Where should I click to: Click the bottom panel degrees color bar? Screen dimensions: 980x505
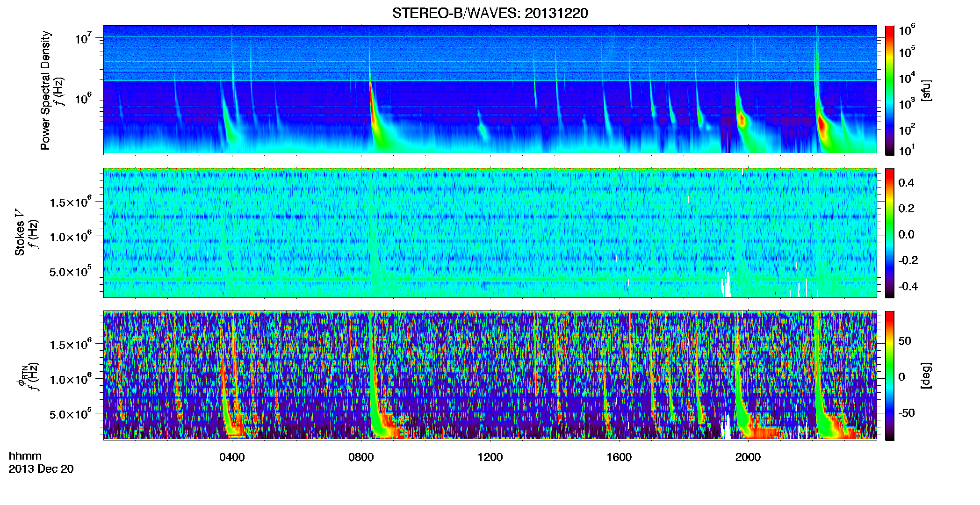click(890, 375)
